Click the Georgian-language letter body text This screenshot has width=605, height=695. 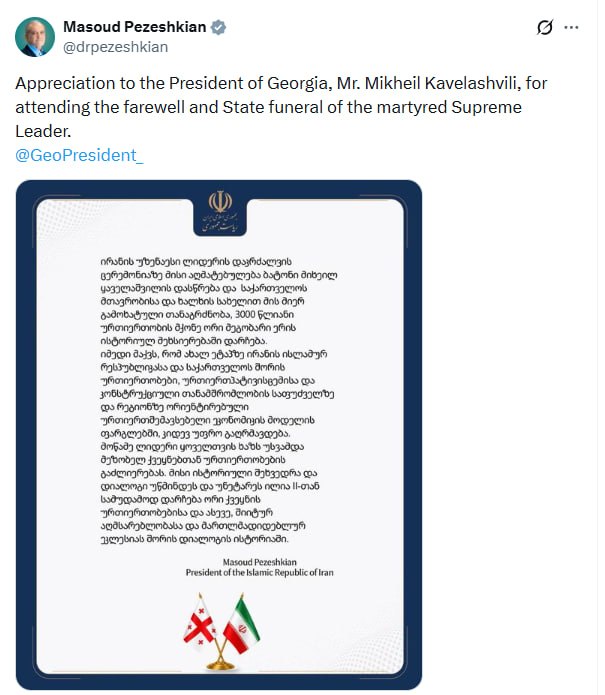(x=219, y=400)
